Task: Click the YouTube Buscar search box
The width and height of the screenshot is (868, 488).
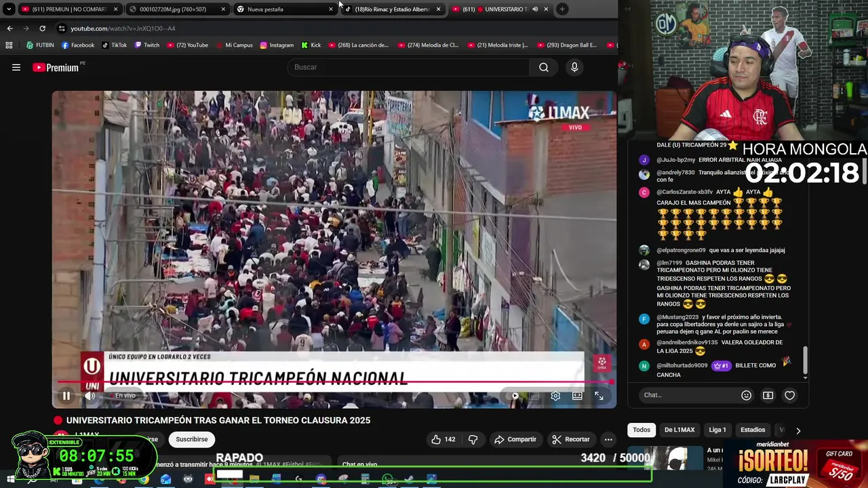Action: tap(408, 67)
